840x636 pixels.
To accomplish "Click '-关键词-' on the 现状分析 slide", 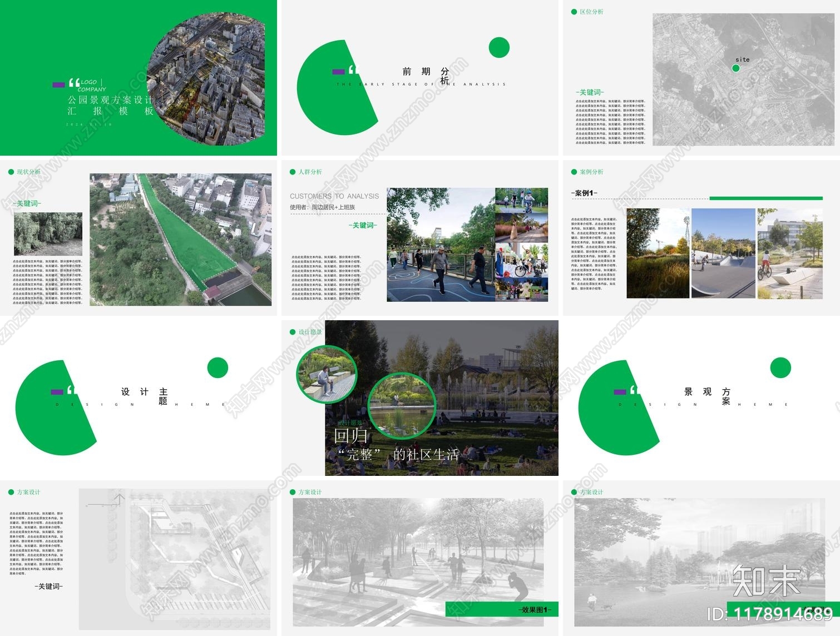I will (x=27, y=203).
